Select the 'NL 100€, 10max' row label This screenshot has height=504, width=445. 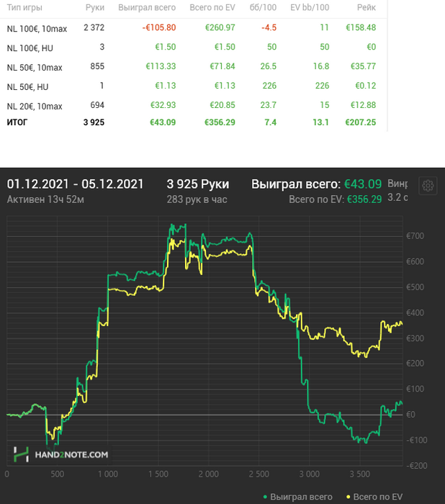[x=37, y=29]
